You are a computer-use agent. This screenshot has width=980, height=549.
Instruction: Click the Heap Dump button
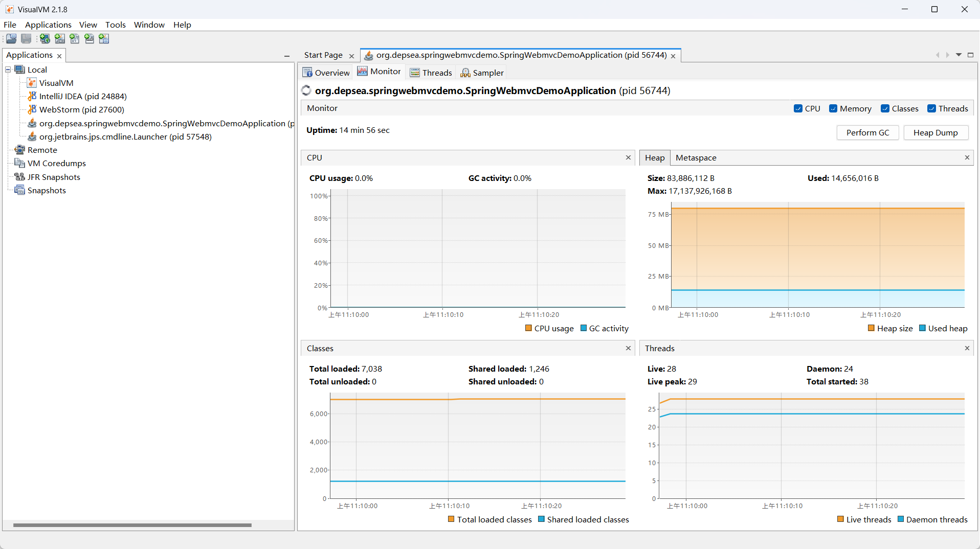point(936,132)
